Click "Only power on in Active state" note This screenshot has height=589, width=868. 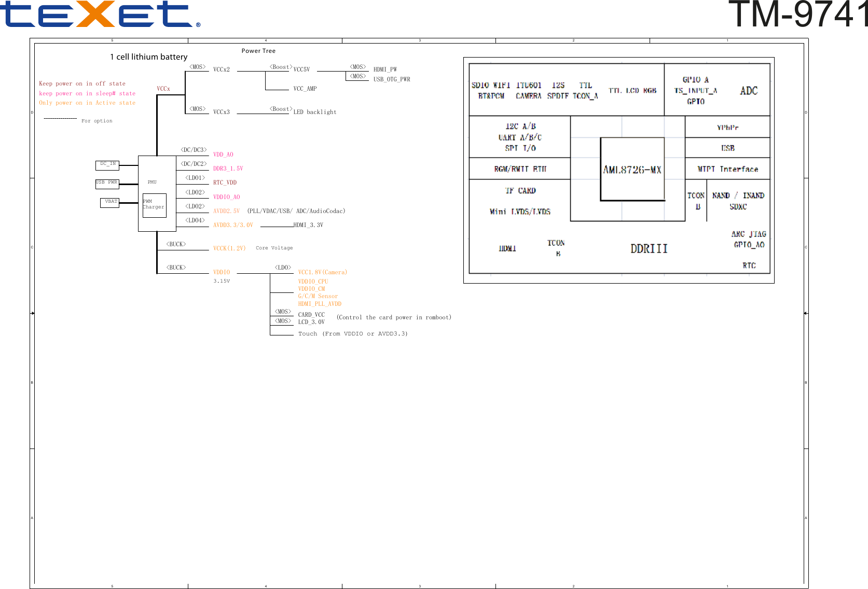click(x=87, y=103)
